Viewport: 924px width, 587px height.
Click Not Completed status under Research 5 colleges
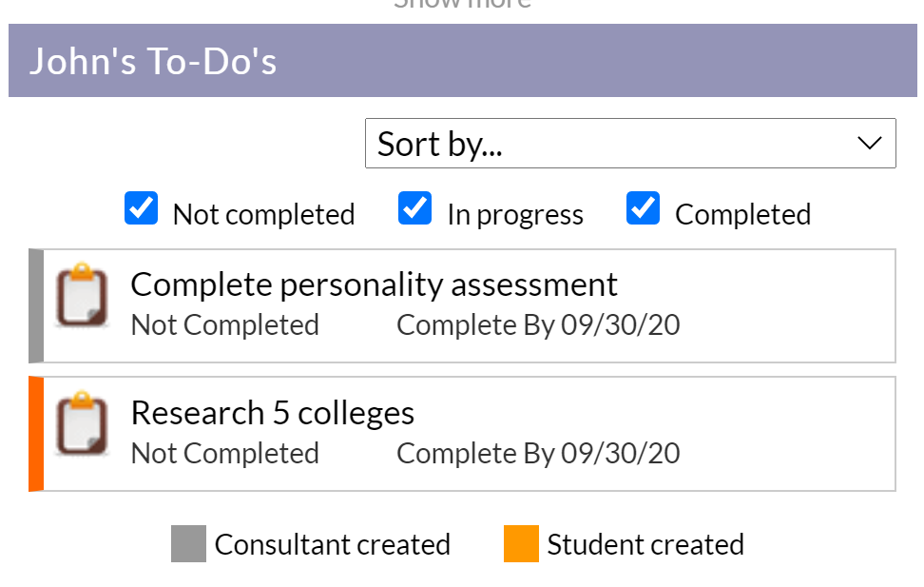tap(224, 454)
